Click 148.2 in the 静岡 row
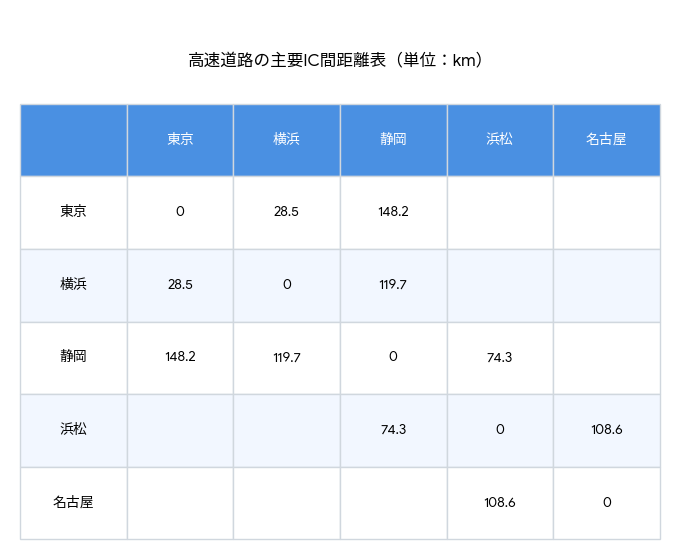The image size is (680, 556). point(180,357)
